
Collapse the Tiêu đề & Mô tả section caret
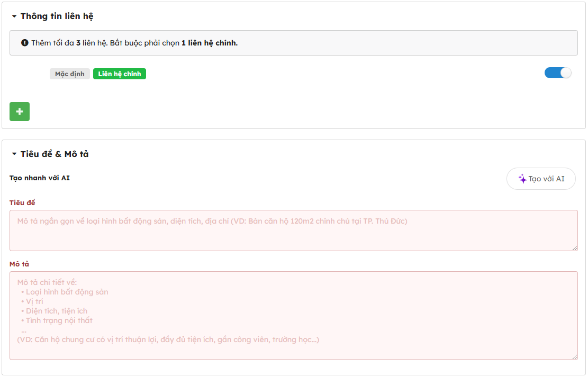14,154
